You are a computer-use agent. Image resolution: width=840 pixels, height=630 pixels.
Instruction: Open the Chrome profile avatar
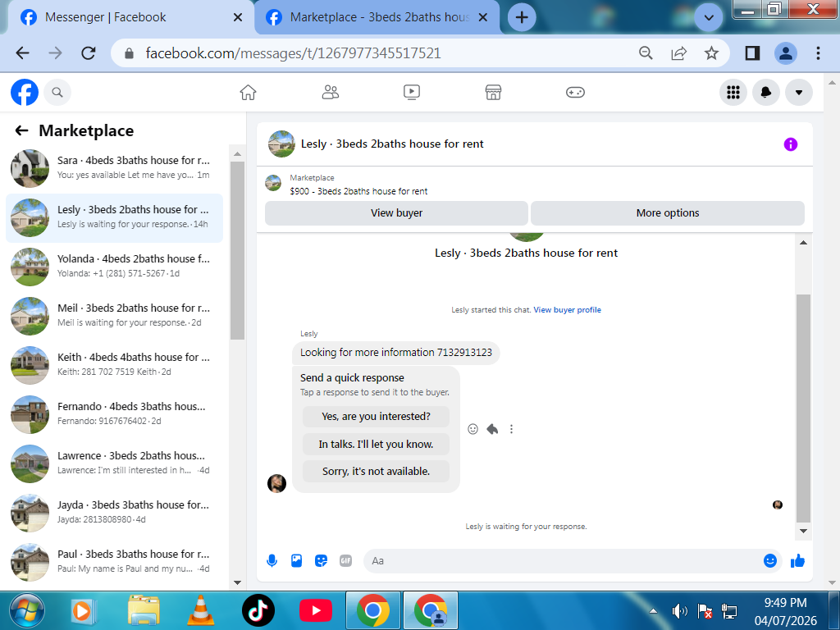(785, 53)
